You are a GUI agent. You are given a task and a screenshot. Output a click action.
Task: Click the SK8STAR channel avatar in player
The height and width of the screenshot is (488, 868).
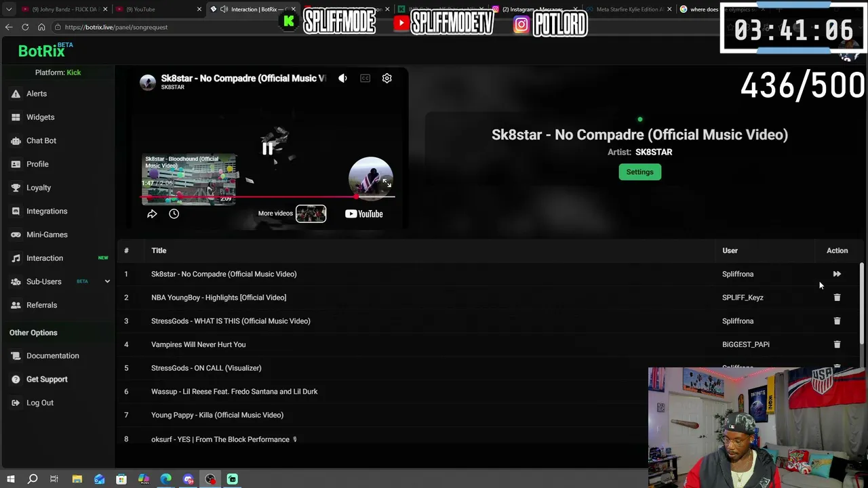(148, 82)
